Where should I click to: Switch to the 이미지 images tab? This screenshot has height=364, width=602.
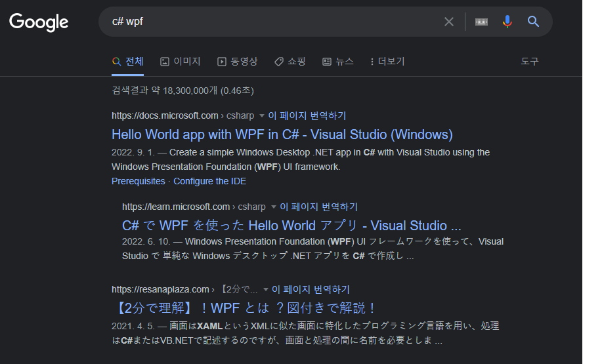tap(181, 62)
